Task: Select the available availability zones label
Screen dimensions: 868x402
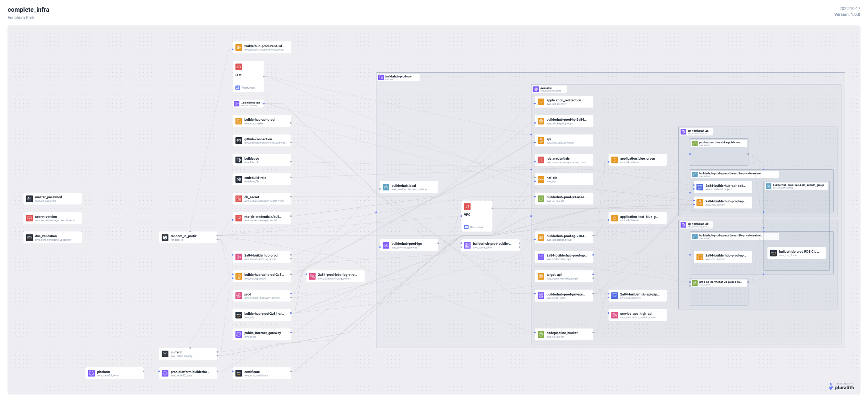Action: click(x=546, y=88)
